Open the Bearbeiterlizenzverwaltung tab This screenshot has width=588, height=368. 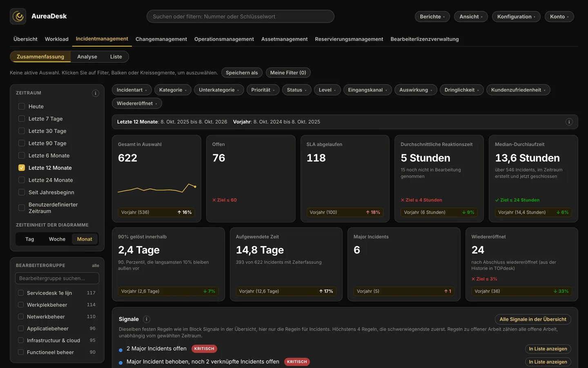tap(425, 39)
